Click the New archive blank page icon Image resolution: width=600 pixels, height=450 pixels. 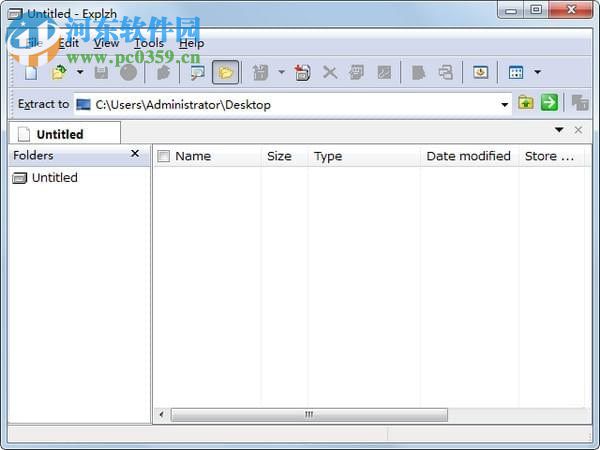point(31,72)
